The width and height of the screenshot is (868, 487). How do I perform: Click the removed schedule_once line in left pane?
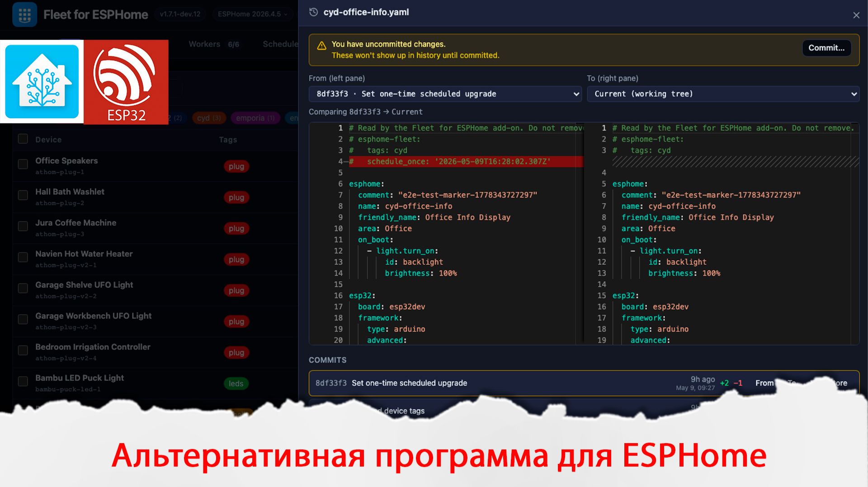tap(466, 162)
